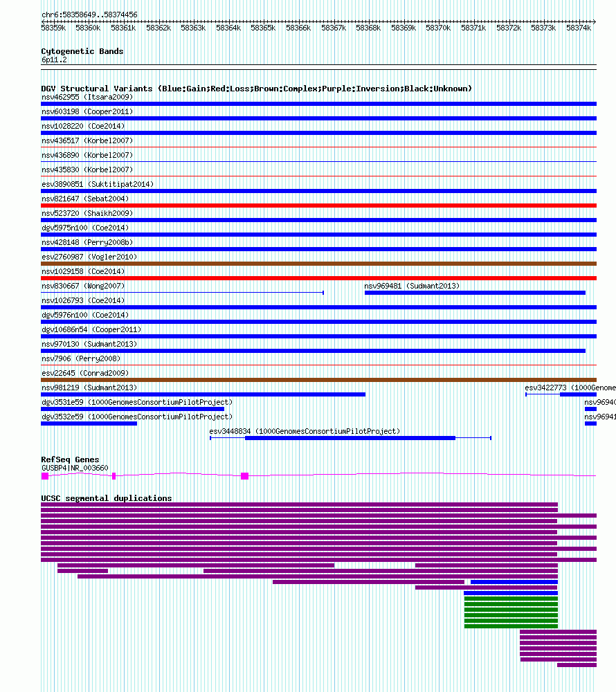This screenshot has width=616, height=692.
Task: Click esv22645 (Conrad2009) label
Action: pos(85,374)
